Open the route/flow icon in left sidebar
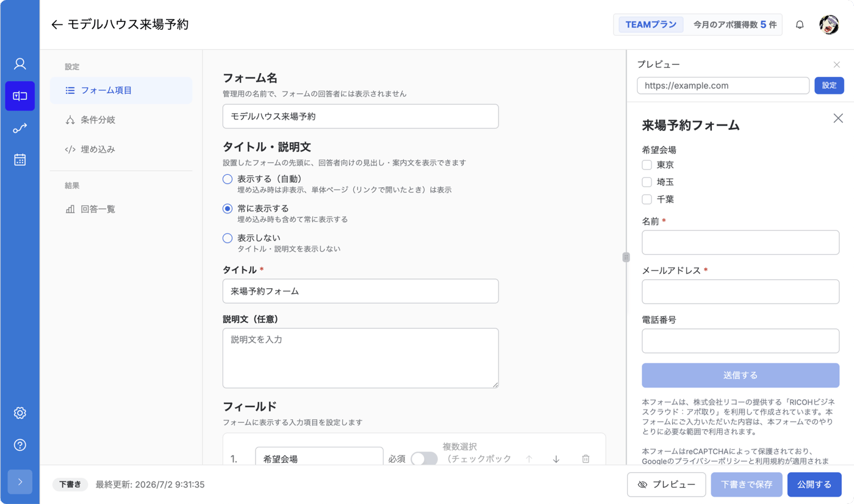This screenshot has height=504, width=854. tap(20, 128)
